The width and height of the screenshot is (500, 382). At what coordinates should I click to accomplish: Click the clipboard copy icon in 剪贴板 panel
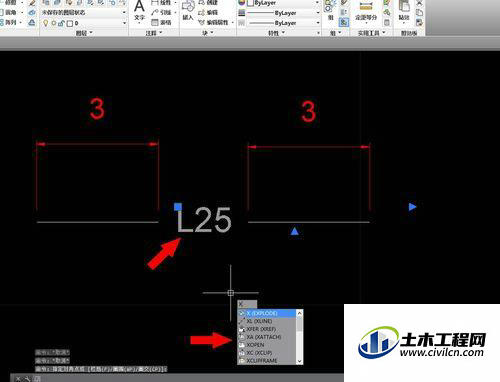click(419, 13)
